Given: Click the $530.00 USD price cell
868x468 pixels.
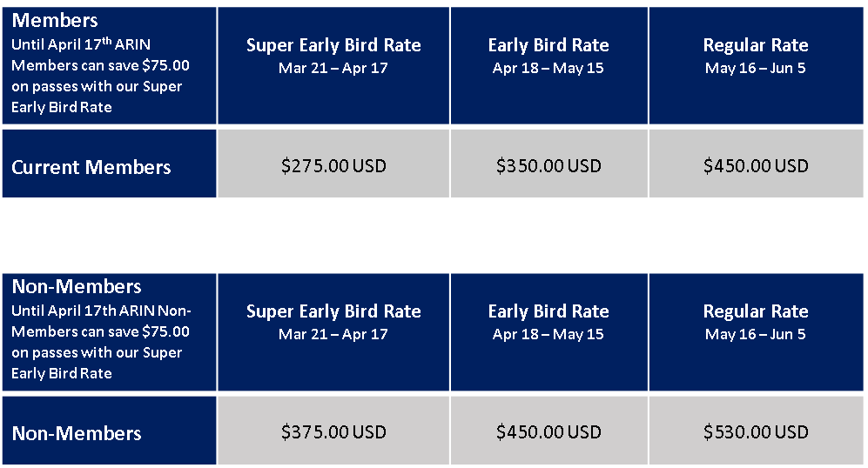Looking at the screenshot, I should click(x=756, y=431).
